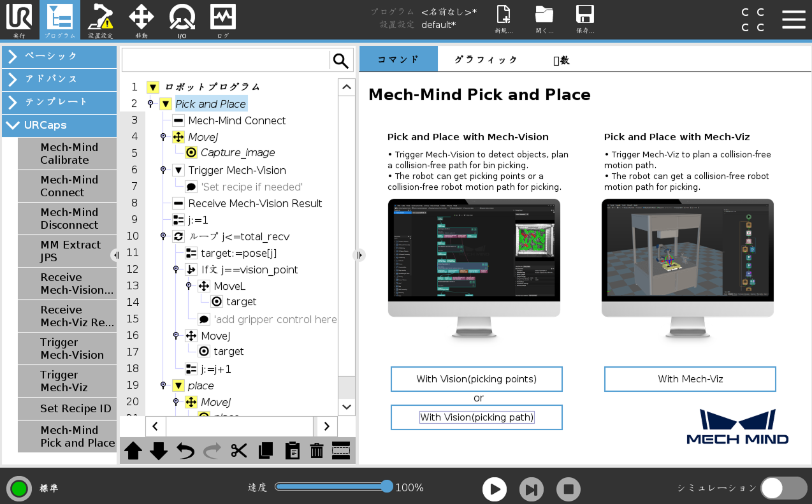This screenshot has width=812, height=504.
Task: Suppress the selected program node
Action: pyautogui.click(x=341, y=451)
